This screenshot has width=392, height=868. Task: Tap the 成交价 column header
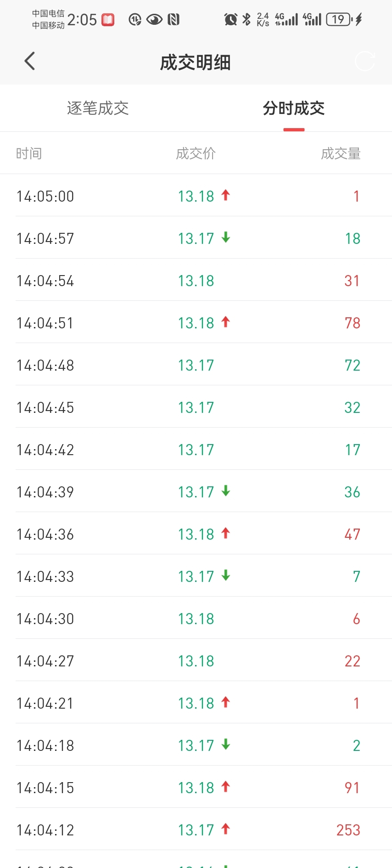pyautogui.click(x=196, y=153)
